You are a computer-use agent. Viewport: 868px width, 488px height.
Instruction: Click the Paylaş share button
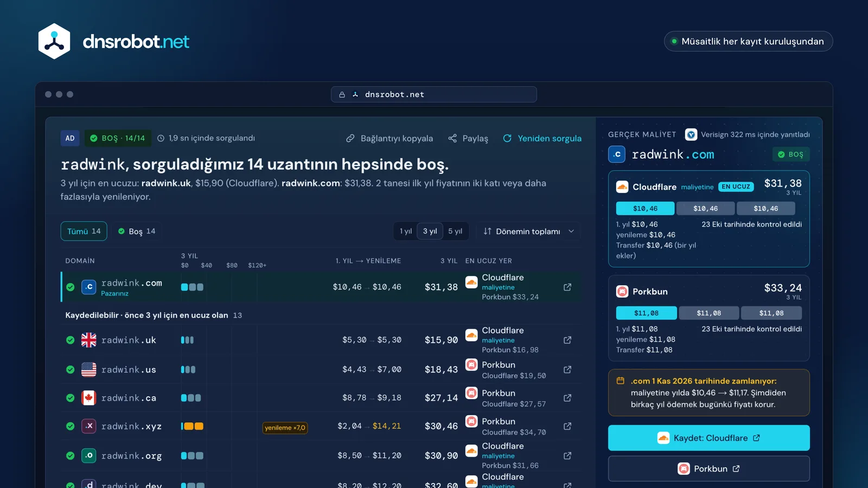coord(468,138)
